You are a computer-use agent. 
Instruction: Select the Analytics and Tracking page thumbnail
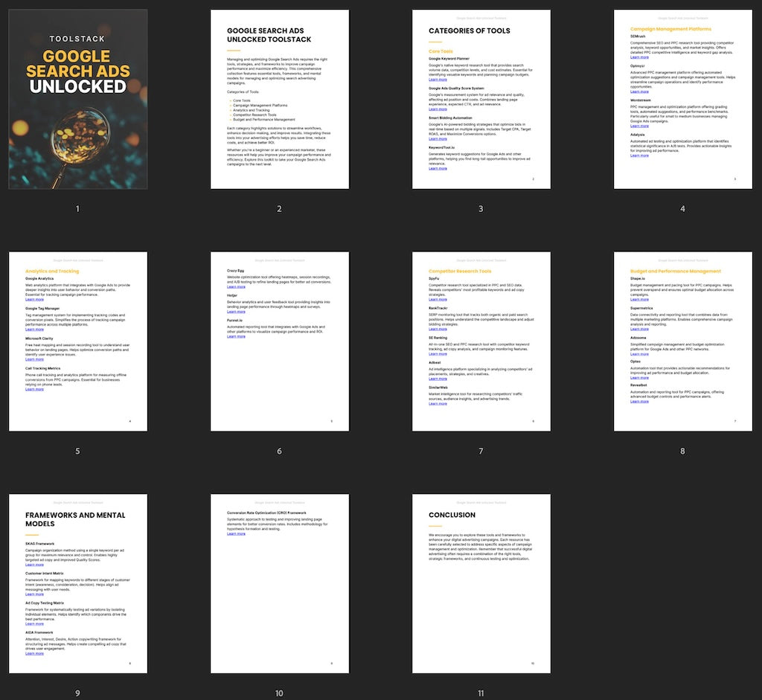77,341
